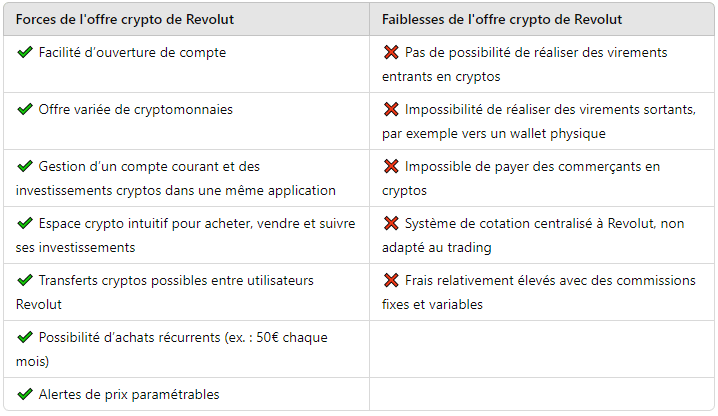Click the red cross next to Système de cotation centralisé
Viewport: 718px width, 416px height.
click(x=391, y=223)
